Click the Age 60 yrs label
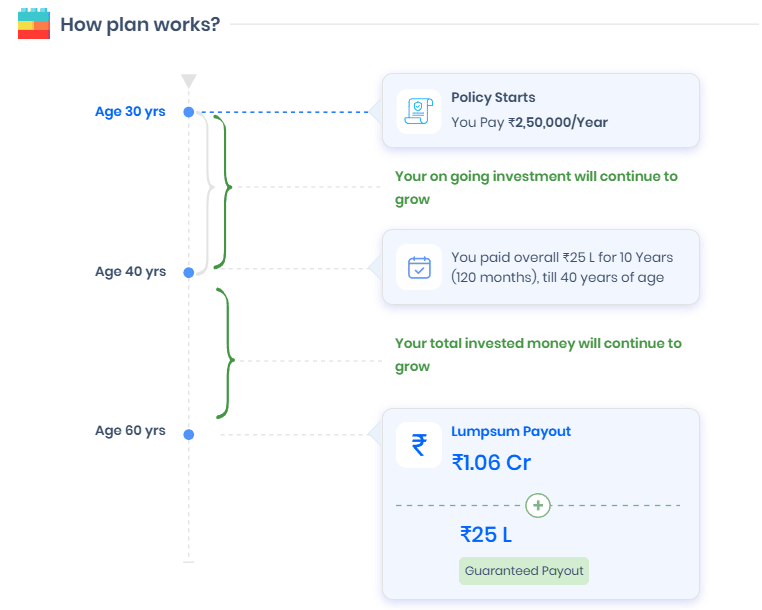Viewport: 762px width, 610px height. [x=130, y=431]
